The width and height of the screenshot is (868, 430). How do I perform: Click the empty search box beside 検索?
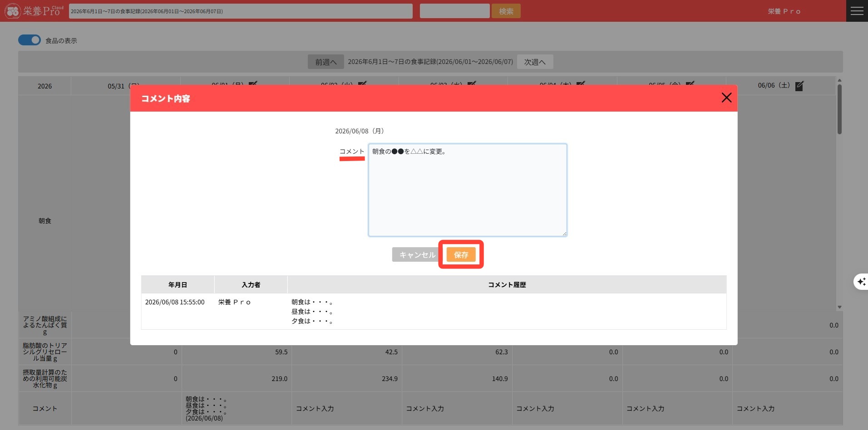pos(454,11)
